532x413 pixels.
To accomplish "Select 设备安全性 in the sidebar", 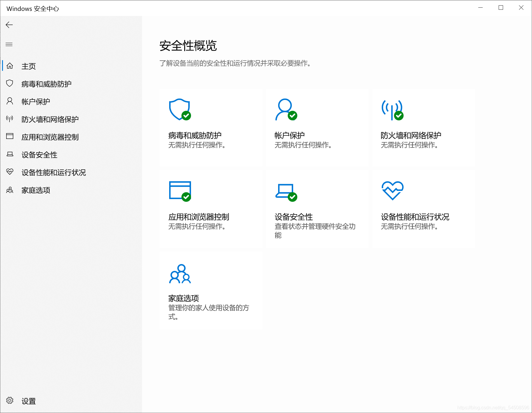I will coord(39,155).
